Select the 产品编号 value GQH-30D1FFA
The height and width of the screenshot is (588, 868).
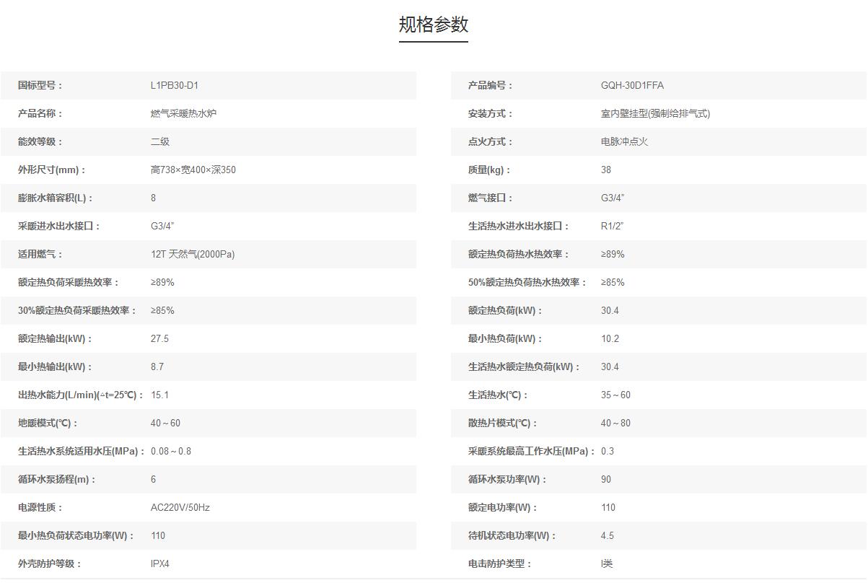pyautogui.click(x=632, y=85)
